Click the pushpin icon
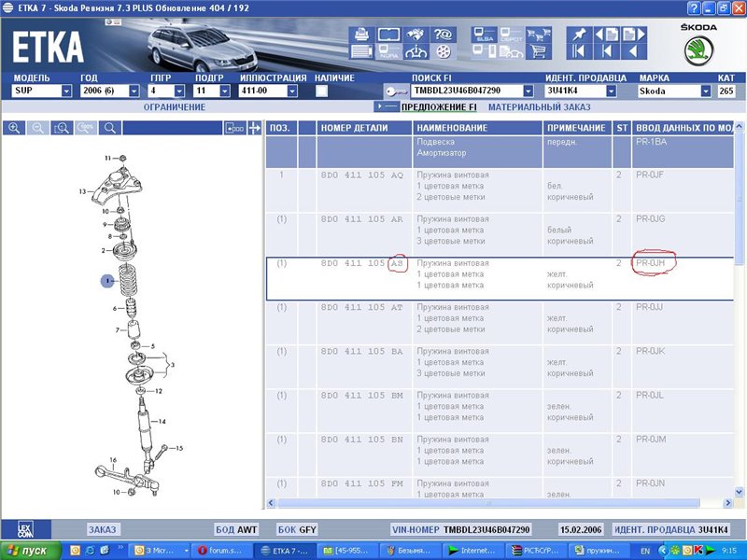Image resolution: width=747 pixels, height=560 pixels. pos(579,35)
